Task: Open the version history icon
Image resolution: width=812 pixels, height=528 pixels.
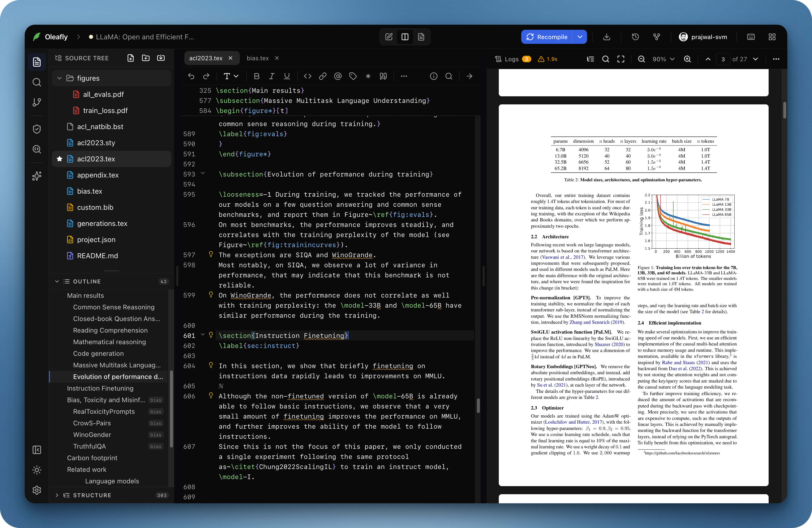Action: 635,37
